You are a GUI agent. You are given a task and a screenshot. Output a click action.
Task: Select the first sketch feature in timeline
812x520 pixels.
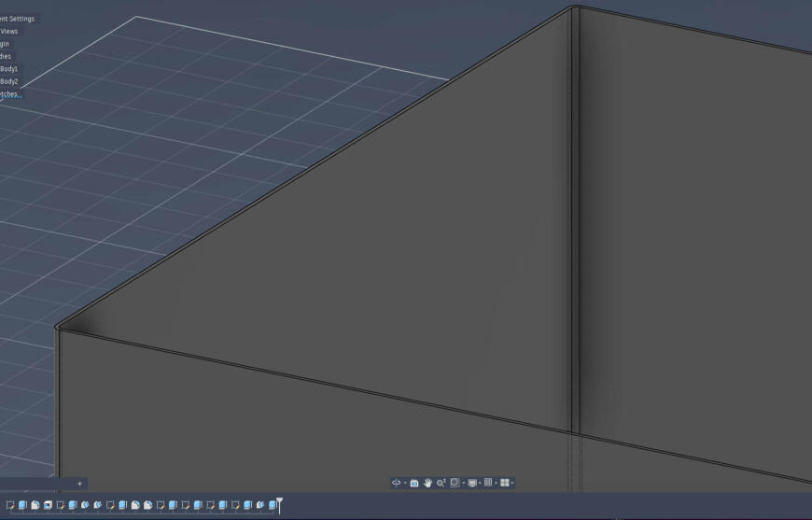point(10,504)
